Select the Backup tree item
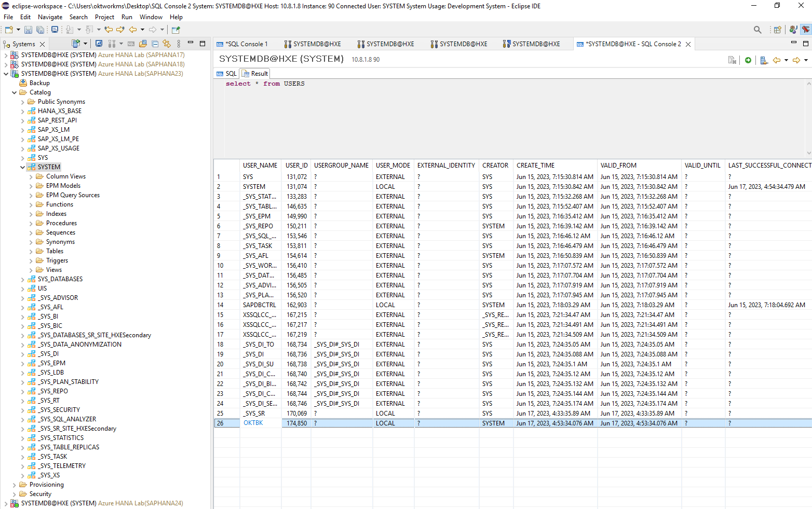The height and width of the screenshot is (509, 812). pyautogui.click(x=39, y=83)
